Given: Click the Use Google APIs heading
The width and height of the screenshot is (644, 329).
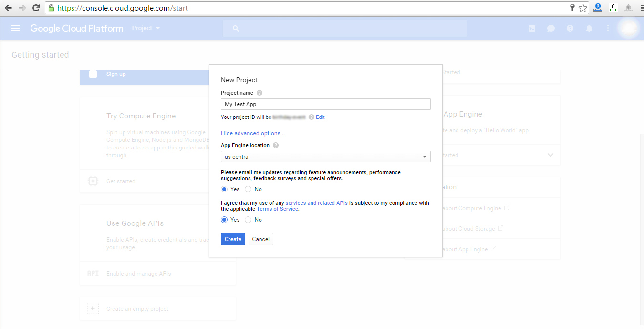Looking at the screenshot, I should pos(135,223).
